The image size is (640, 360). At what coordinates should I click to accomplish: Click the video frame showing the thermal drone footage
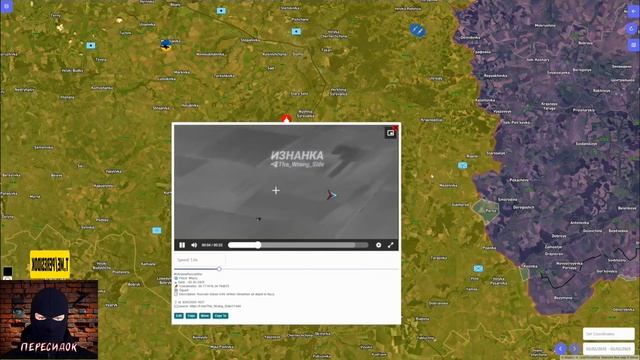click(x=286, y=182)
